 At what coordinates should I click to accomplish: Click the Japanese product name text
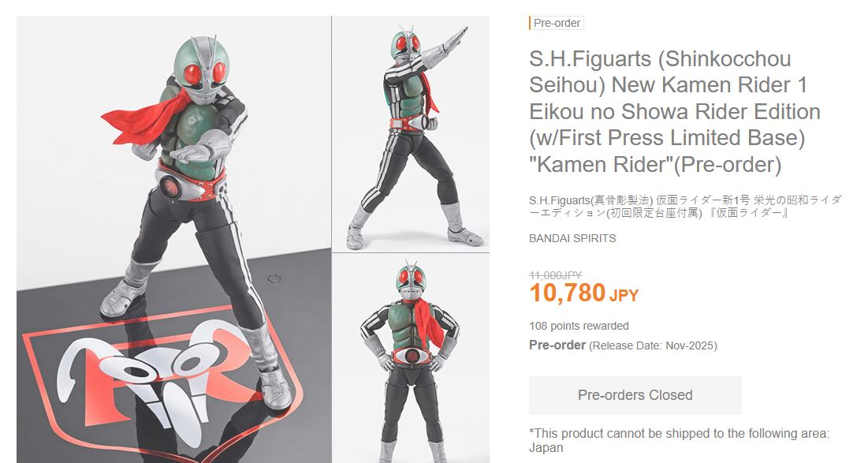(x=685, y=206)
